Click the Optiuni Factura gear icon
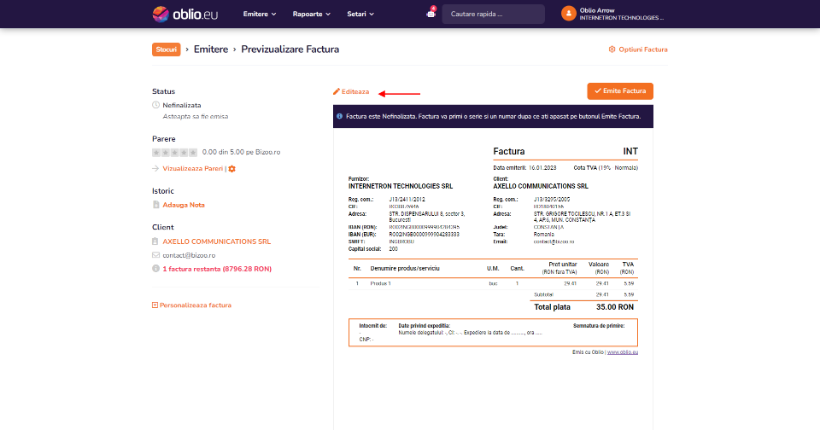 [x=612, y=49]
